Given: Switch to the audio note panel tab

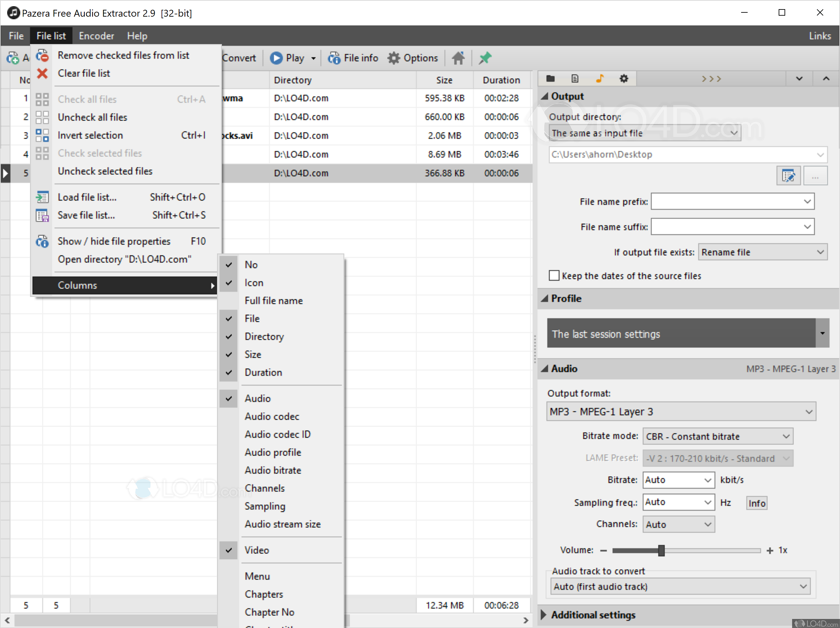Looking at the screenshot, I should click(x=599, y=79).
